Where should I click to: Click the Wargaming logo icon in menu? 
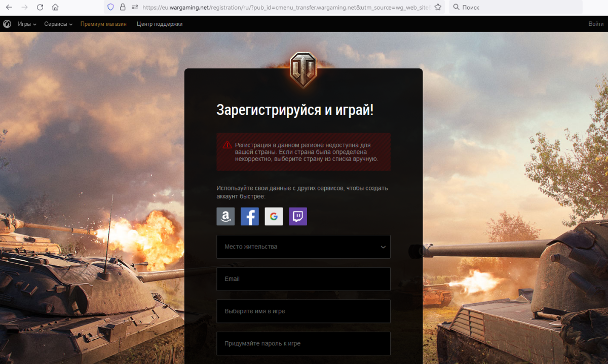click(7, 24)
